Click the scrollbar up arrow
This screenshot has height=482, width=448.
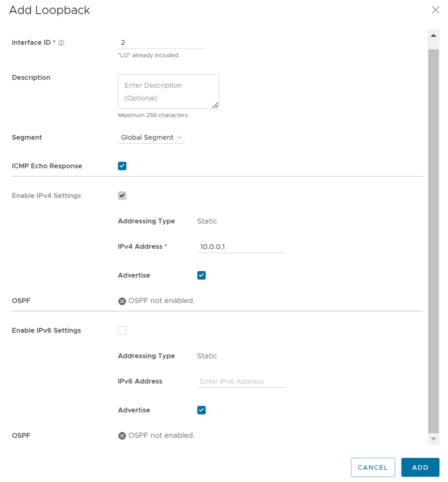pyautogui.click(x=433, y=34)
